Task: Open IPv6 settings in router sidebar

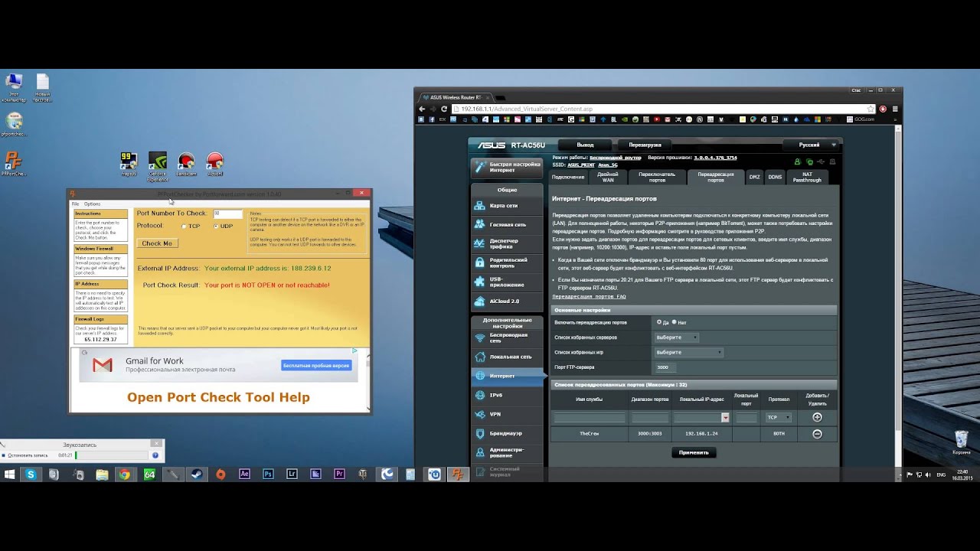Action: pyautogui.click(x=507, y=395)
